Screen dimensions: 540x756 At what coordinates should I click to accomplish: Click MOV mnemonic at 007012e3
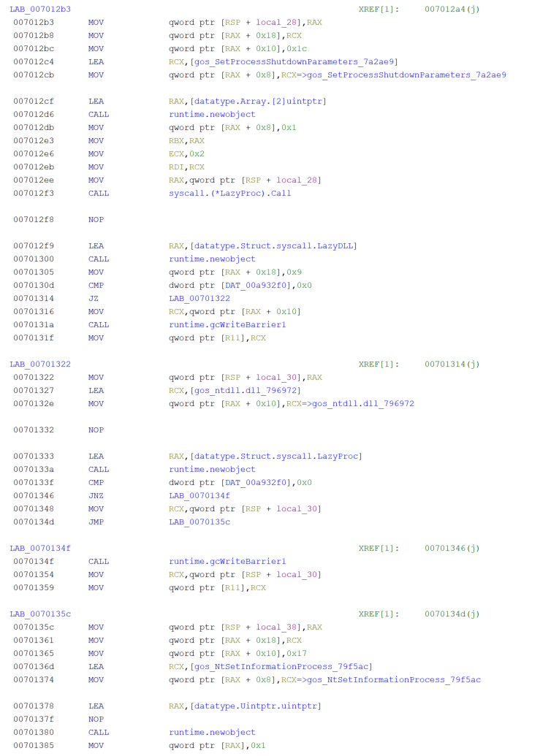click(x=96, y=141)
